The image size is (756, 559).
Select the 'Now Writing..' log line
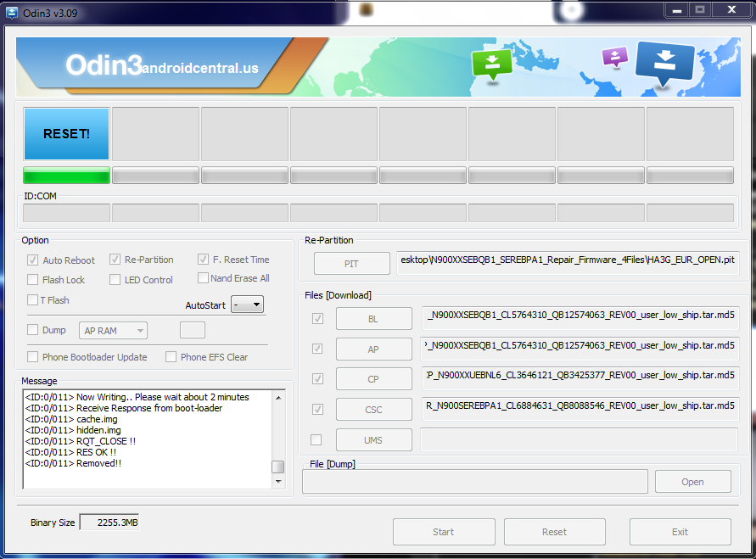(137, 397)
